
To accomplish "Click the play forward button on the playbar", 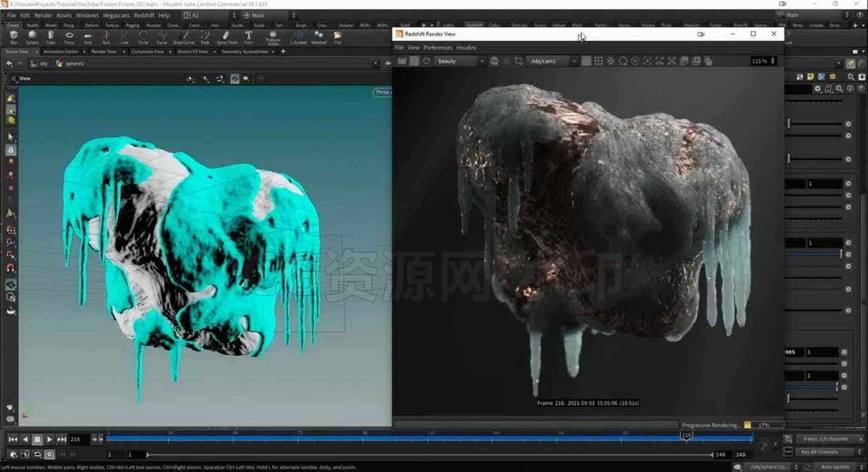I will click(50, 439).
